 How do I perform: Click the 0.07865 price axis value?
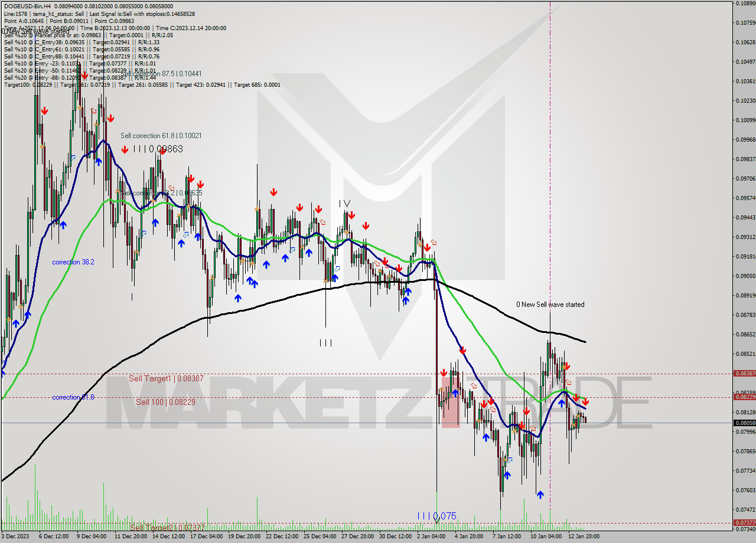pyautogui.click(x=745, y=451)
